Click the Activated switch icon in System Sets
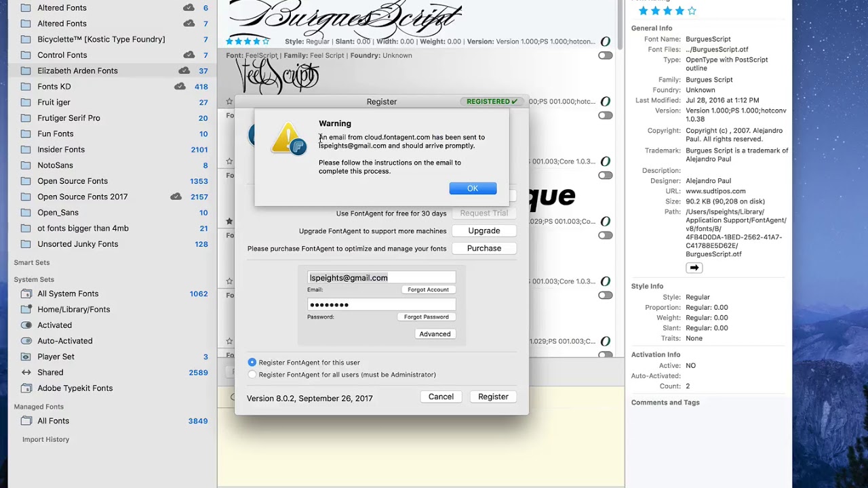868x488 pixels. 26,325
